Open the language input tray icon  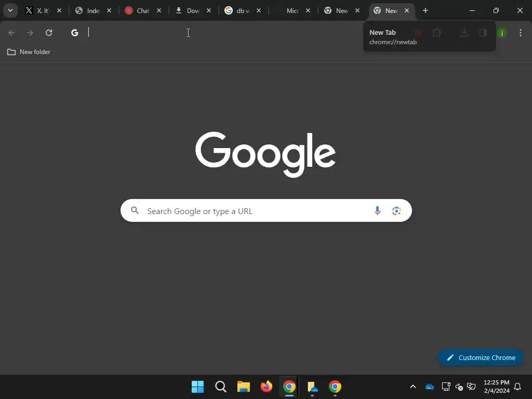click(x=471, y=387)
